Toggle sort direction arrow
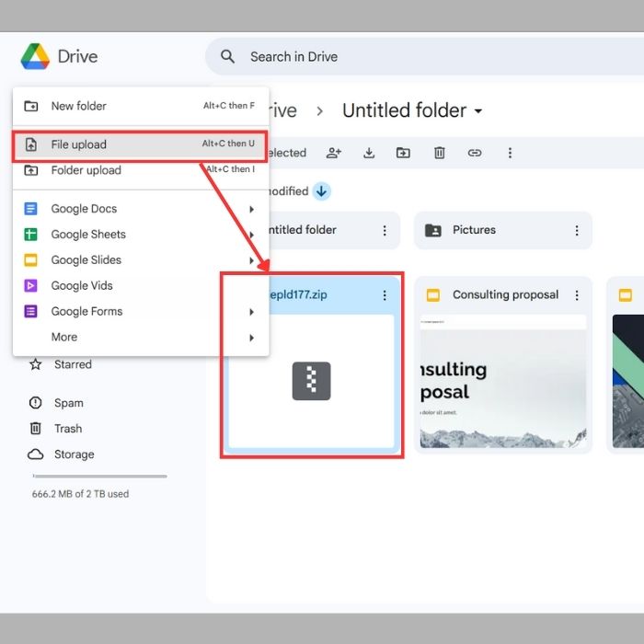 (322, 191)
